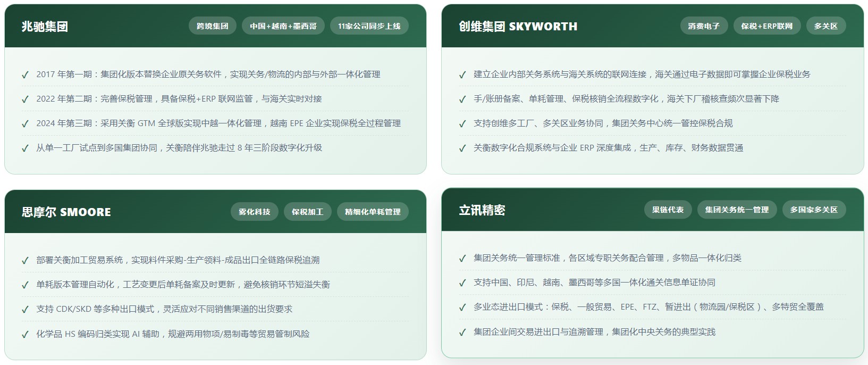The width and height of the screenshot is (868, 365).
Task: Click the 保税+ERP联网 tag
Action: [x=767, y=26]
